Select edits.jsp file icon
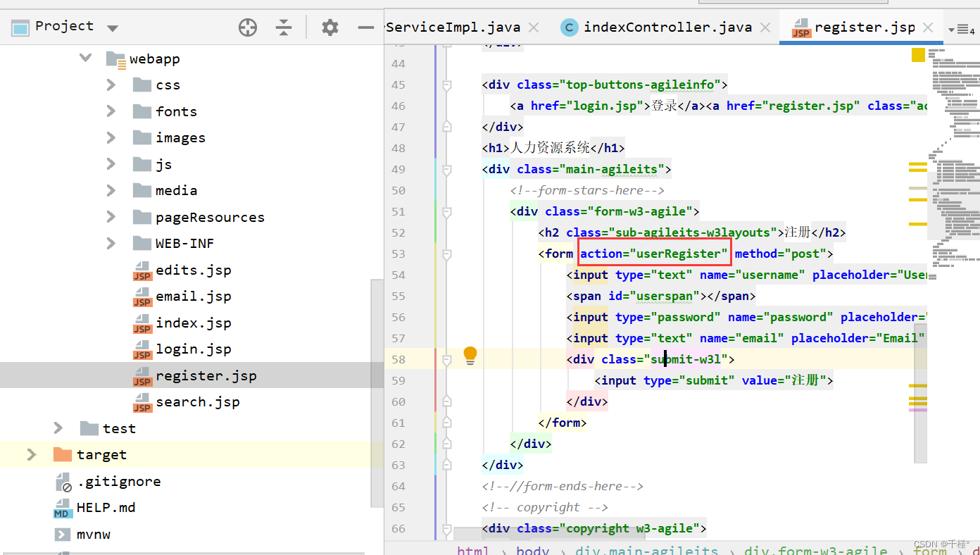This screenshot has width=980, height=555. [143, 270]
